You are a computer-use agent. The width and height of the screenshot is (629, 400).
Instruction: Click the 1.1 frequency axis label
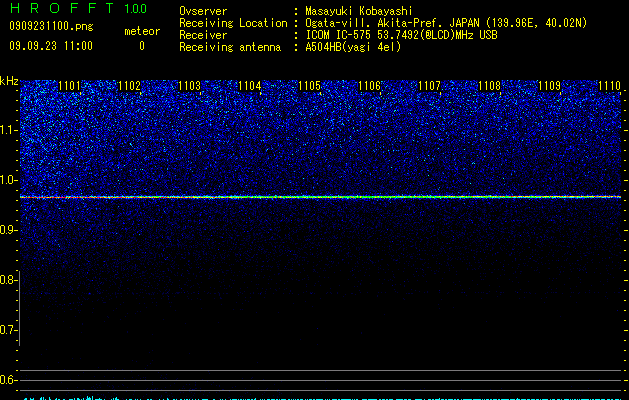[9, 130]
